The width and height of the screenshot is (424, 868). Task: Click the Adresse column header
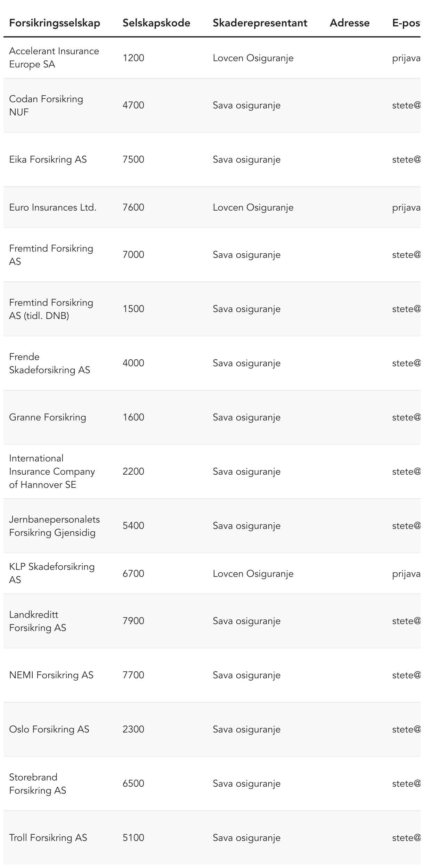click(350, 23)
